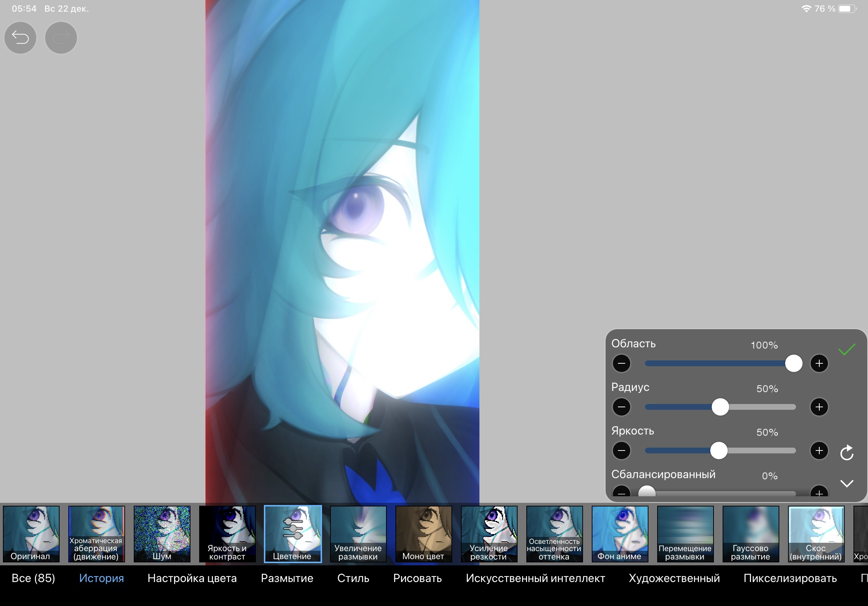Image resolution: width=868 pixels, height=606 pixels.
Task: Select Гауссово размытие filter thumbnail
Action: pyautogui.click(x=751, y=534)
